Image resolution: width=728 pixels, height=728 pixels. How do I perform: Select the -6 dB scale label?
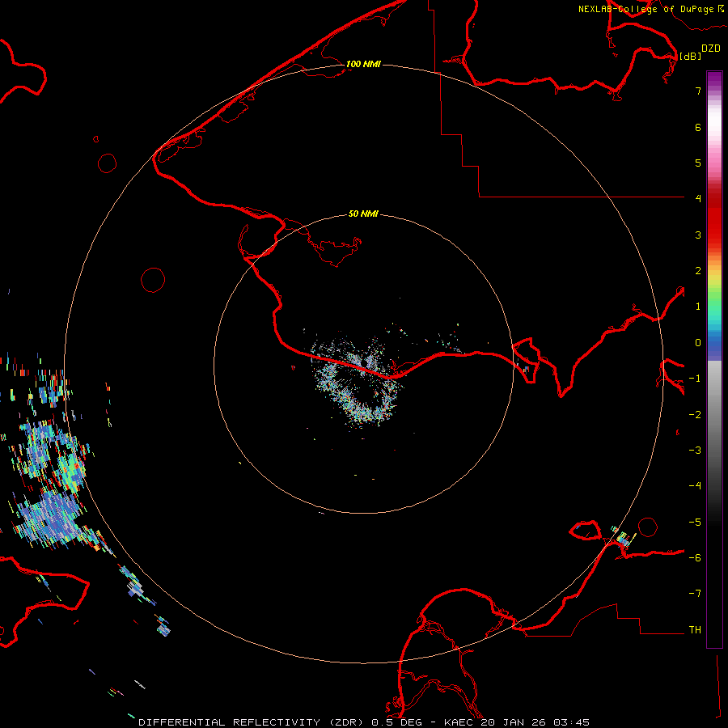pyautogui.click(x=695, y=558)
